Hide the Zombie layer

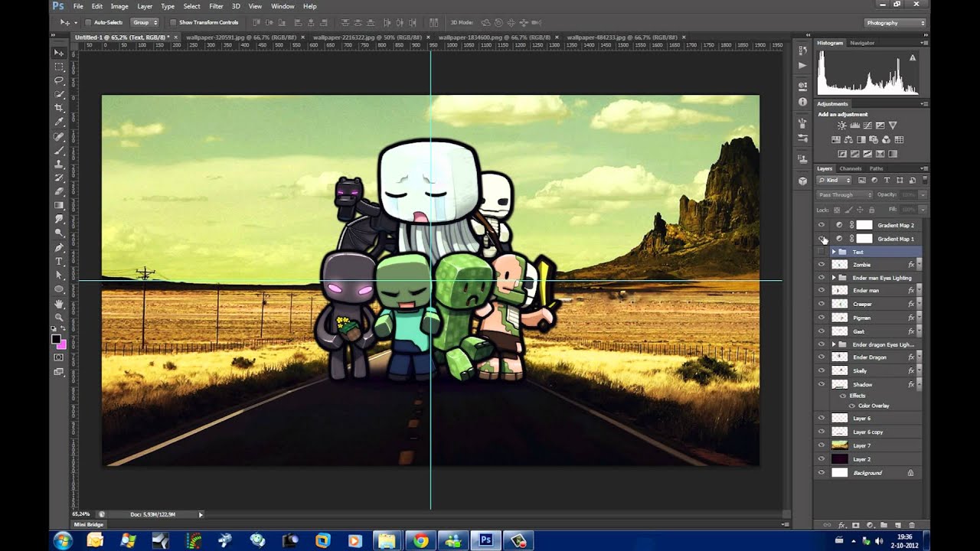822,265
